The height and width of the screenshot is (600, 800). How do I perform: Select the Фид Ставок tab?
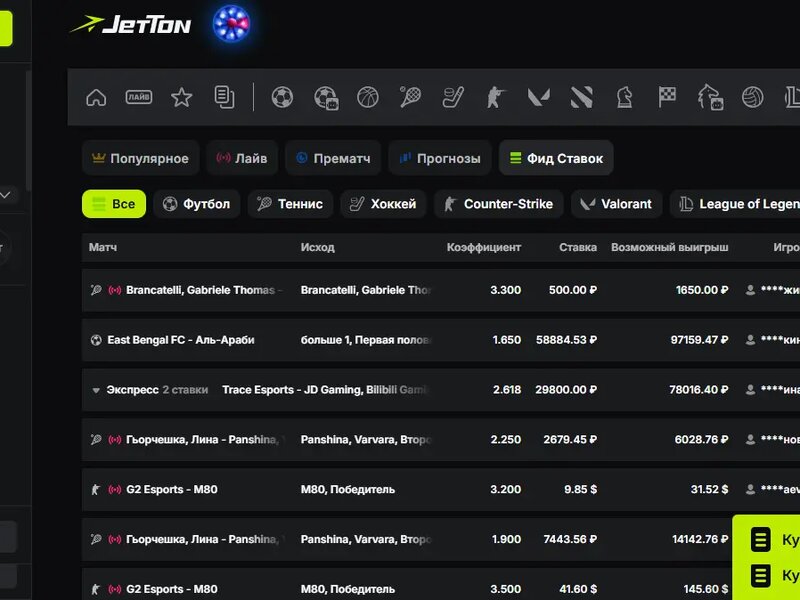pyautogui.click(x=556, y=158)
